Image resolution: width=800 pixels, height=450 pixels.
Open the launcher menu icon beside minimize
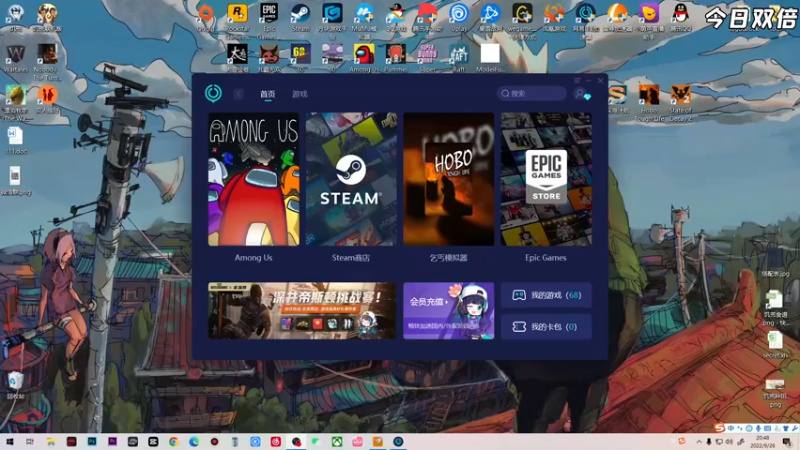click(x=577, y=81)
